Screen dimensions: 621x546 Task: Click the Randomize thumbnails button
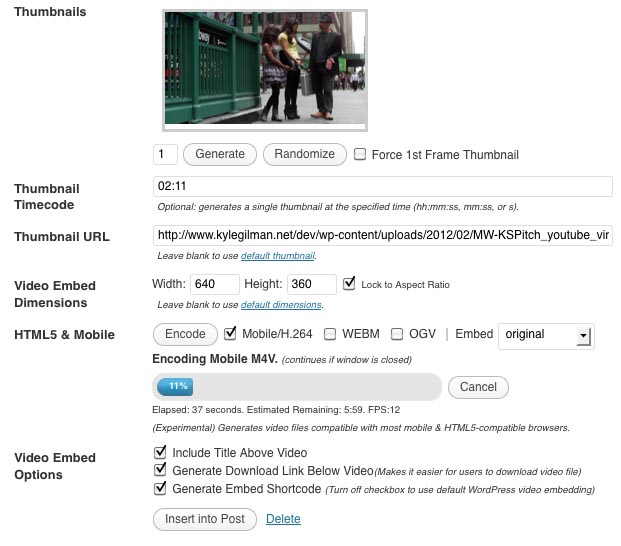[305, 154]
